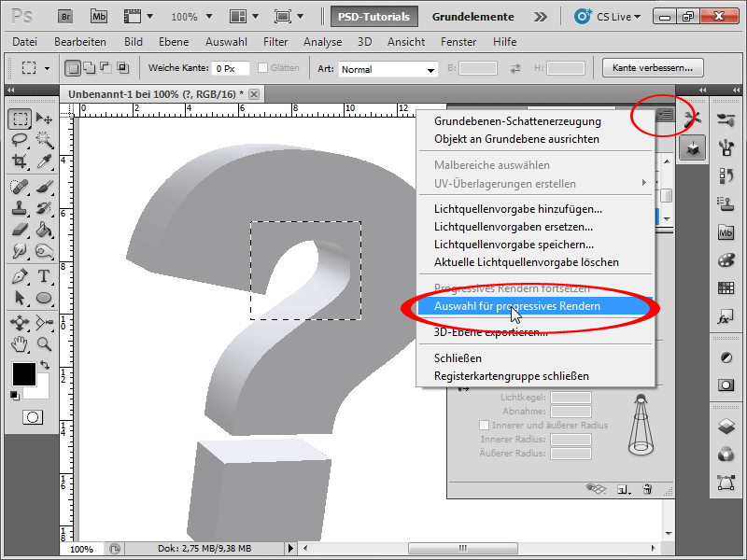Select the Zoom tool
The height and width of the screenshot is (560, 747).
[44, 343]
